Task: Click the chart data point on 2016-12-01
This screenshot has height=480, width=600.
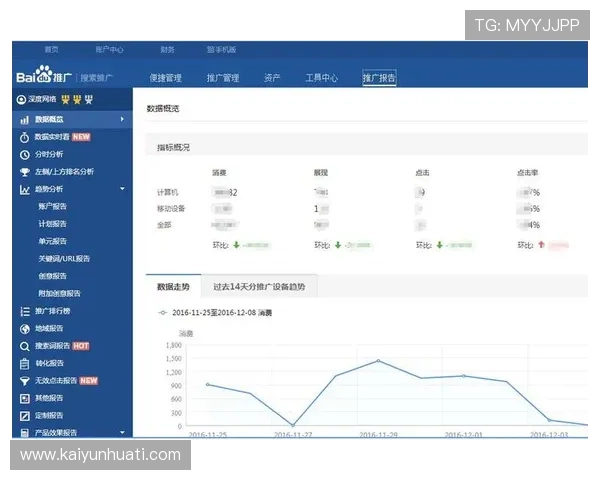Action: [464, 376]
